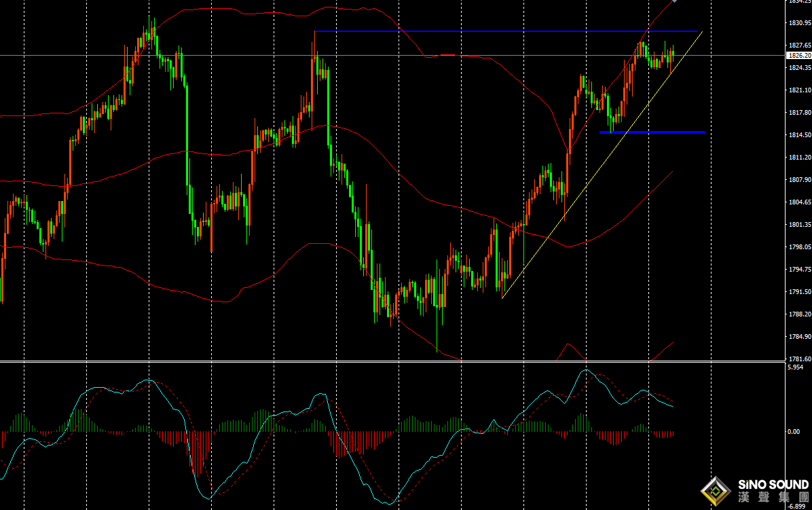Click the 1788.20 price axis label
The height and width of the screenshot is (510, 812).
click(800, 314)
